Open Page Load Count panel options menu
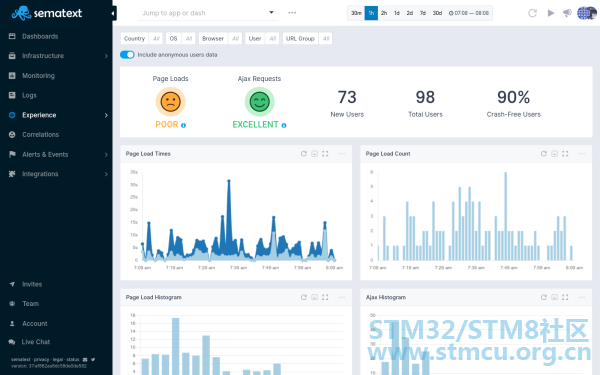The width and height of the screenshot is (600, 375). [582, 154]
